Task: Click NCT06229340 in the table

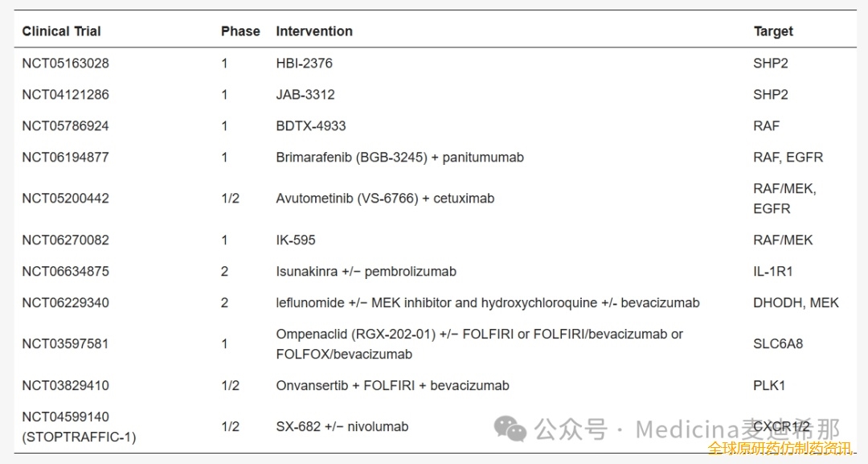Action: (65, 303)
